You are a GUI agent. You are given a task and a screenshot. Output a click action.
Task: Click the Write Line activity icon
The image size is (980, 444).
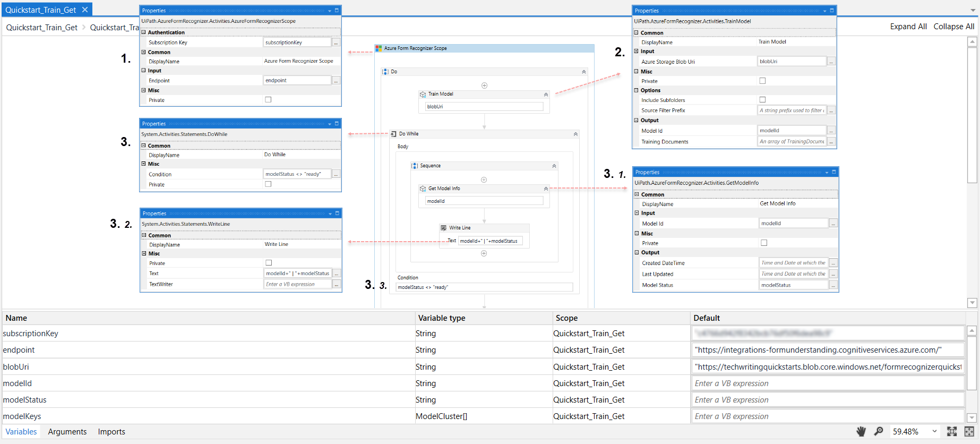[x=444, y=228]
